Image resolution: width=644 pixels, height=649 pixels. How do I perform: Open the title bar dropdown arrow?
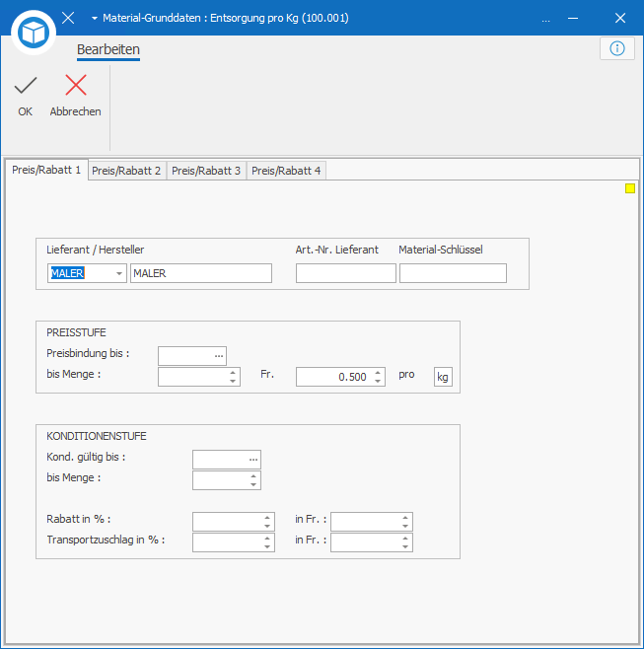tap(95, 18)
